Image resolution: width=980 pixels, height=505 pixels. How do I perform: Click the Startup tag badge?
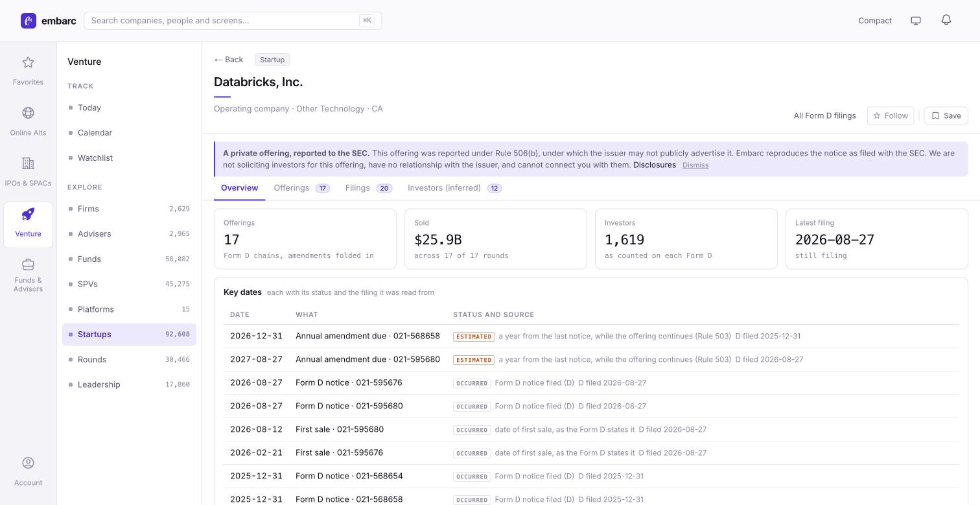[272, 60]
